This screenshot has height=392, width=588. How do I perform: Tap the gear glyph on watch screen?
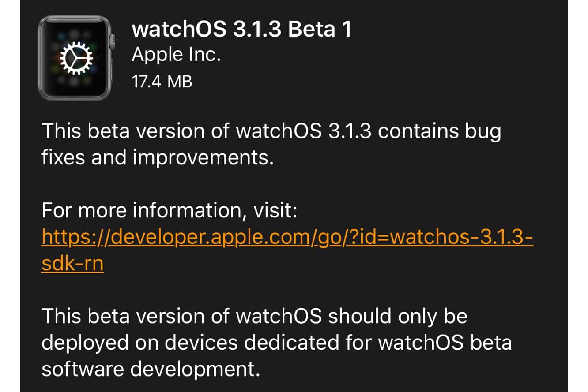coord(76,59)
